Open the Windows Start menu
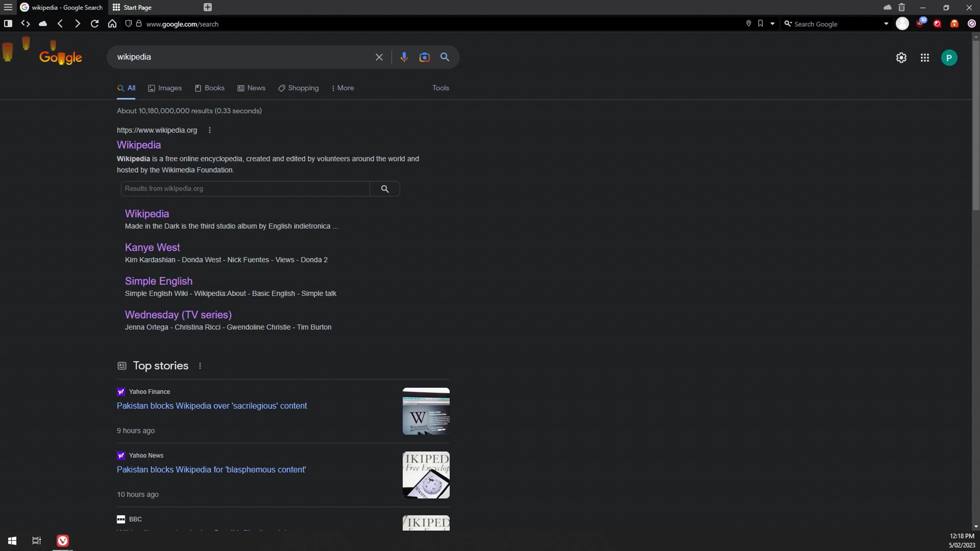This screenshot has width=980, height=551. [x=12, y=541]
